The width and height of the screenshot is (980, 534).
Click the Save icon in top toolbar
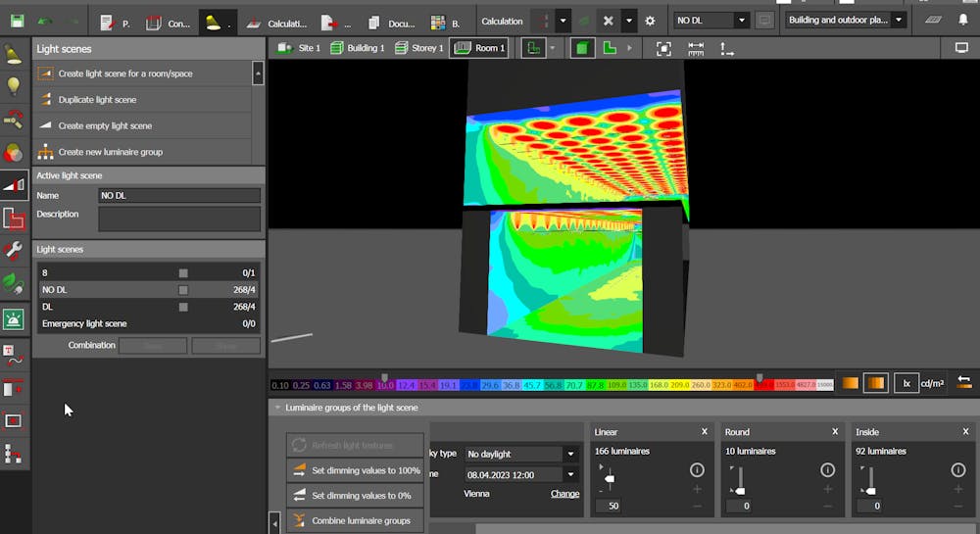pyautogui.click(x=18, y=21)
